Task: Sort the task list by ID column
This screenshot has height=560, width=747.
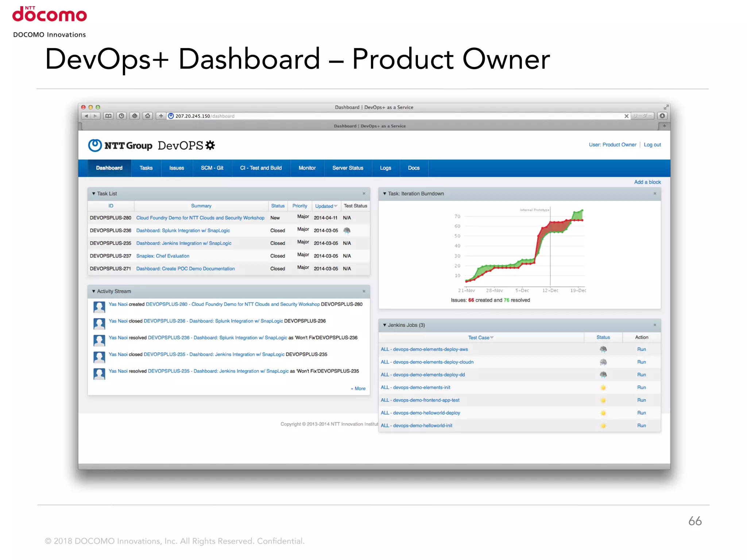Action: click(111, 206)
